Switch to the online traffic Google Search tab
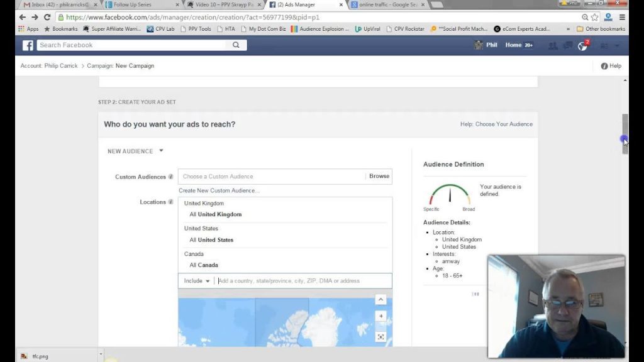 (387, 4)
